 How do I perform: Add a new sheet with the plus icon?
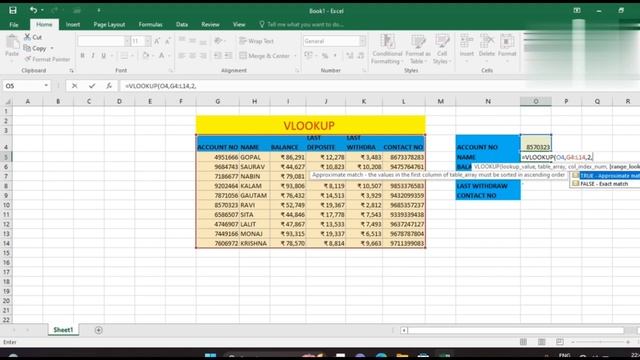(98, 330)
